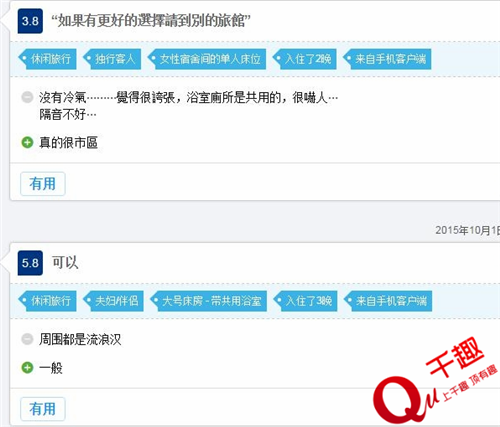The height and width of the screenshot is (427, 500).
Task: Select the first 休闲旅行 tag
Action: point(48,59)
